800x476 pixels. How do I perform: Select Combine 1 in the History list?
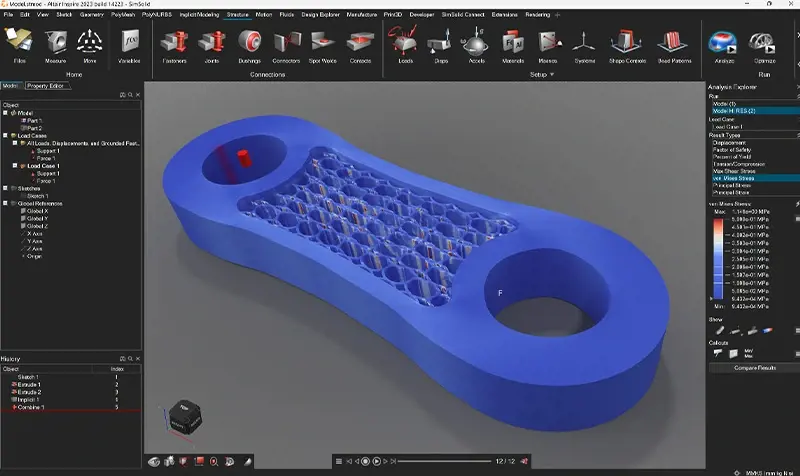point(28,408)
